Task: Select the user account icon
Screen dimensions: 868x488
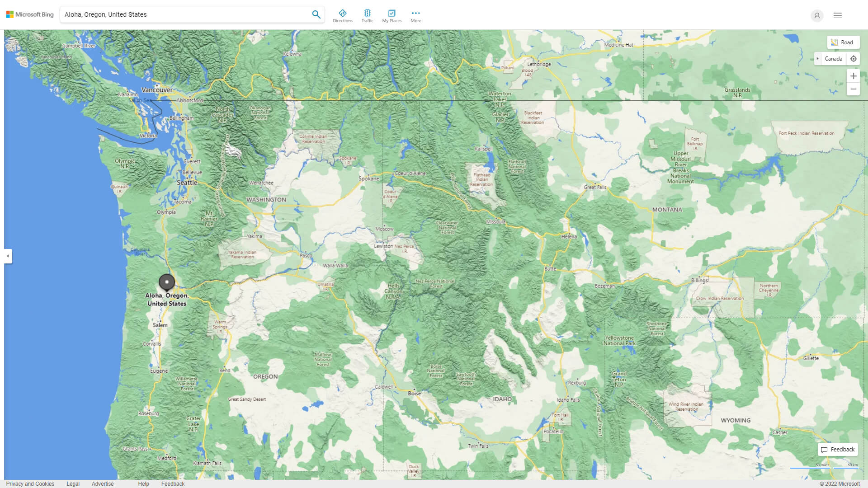Action: coord(817,15)
